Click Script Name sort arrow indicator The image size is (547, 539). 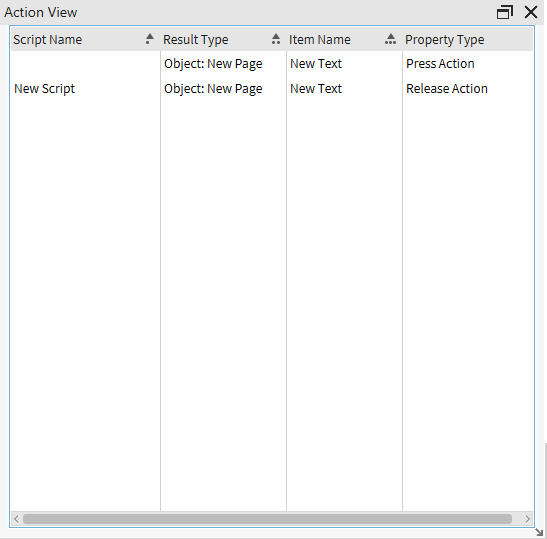[x=150, y=38]
